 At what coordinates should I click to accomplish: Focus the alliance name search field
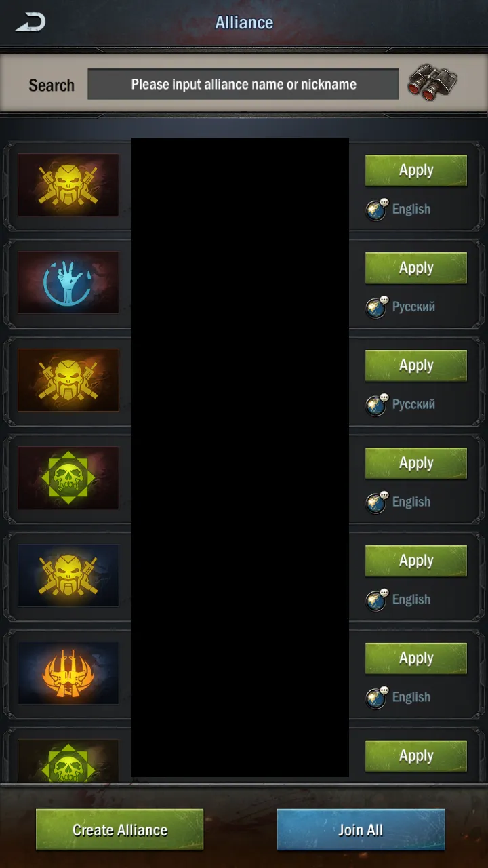coord(243,85)
